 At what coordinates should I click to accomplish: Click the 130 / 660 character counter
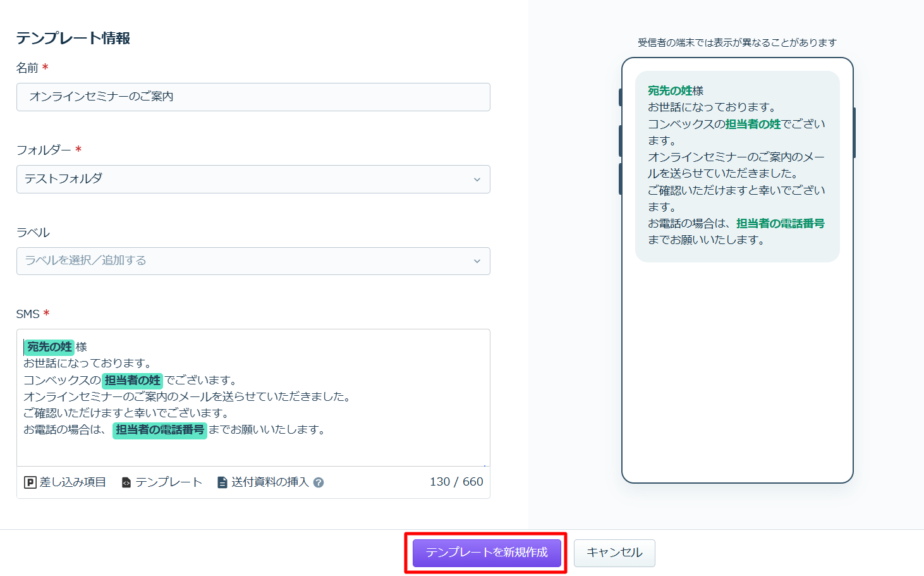[456, 482]
